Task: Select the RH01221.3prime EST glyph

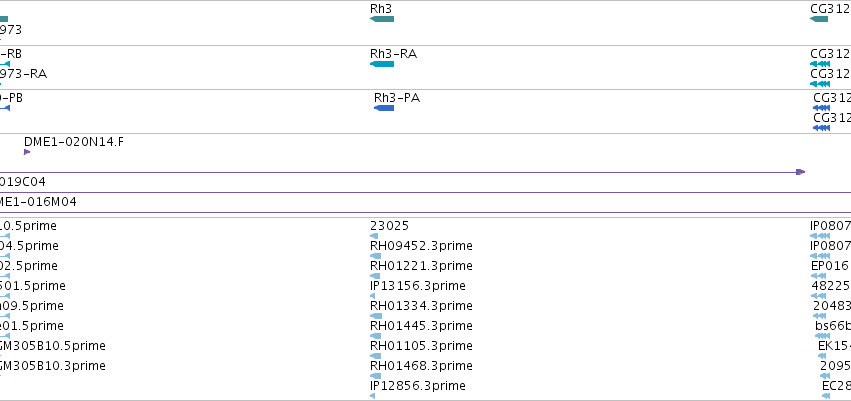Action: [x=374, y=276]
